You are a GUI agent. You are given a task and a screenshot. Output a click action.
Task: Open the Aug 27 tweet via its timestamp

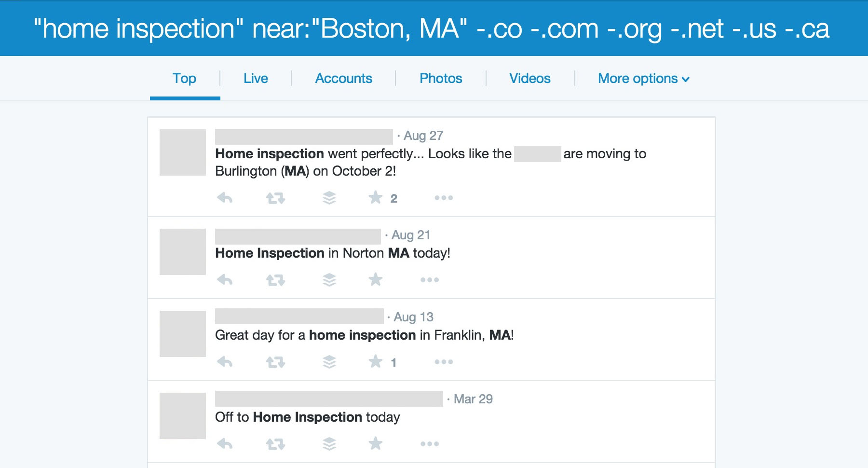point(423,136)
